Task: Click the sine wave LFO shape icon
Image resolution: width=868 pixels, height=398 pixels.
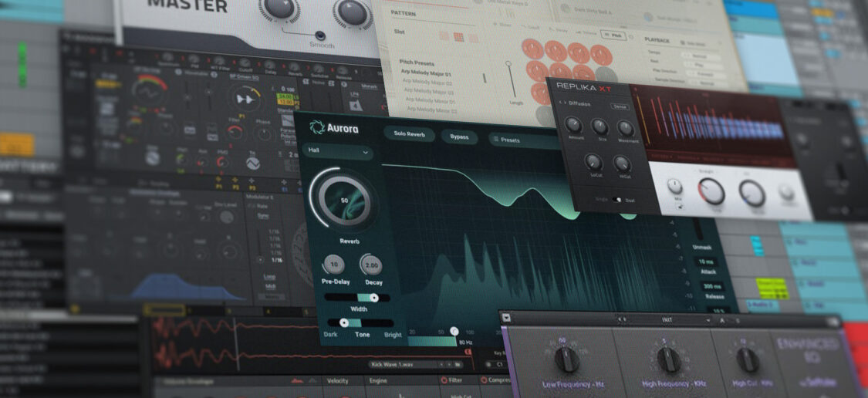Action: [252, 164]
